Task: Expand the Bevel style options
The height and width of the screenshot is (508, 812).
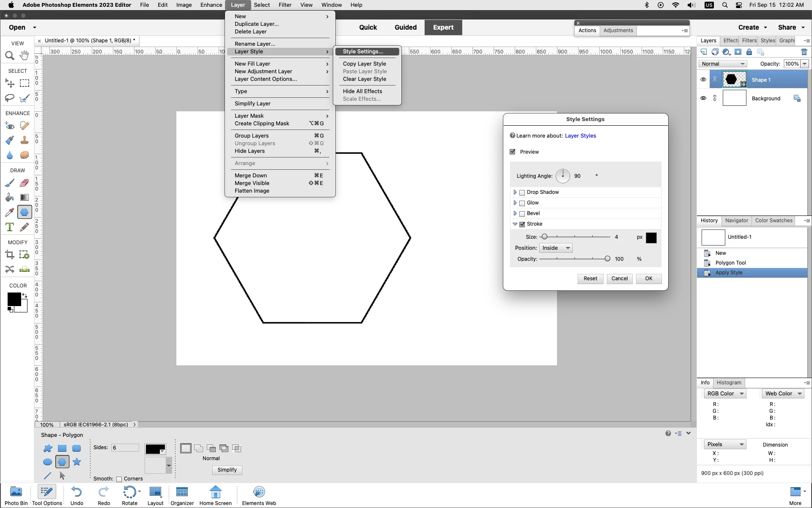Action: coord(515,213)
